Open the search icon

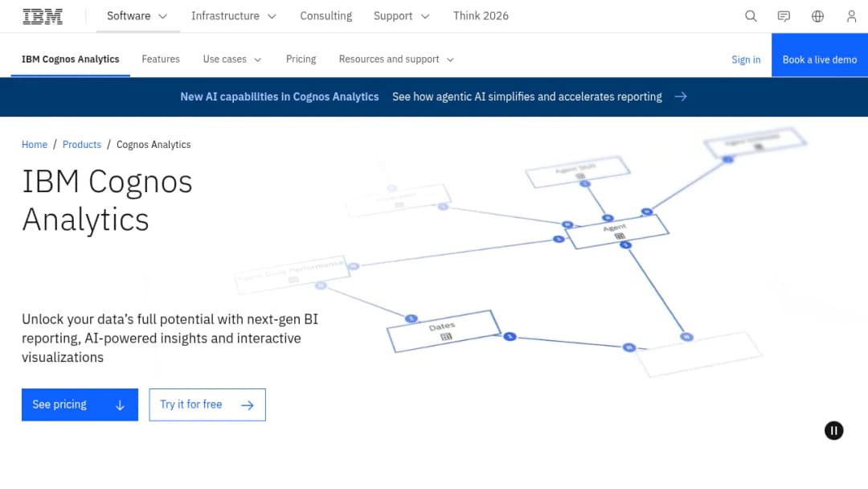[751, 16]
